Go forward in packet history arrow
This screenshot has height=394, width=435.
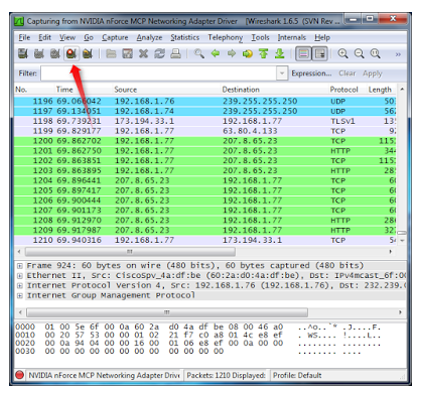231,54
